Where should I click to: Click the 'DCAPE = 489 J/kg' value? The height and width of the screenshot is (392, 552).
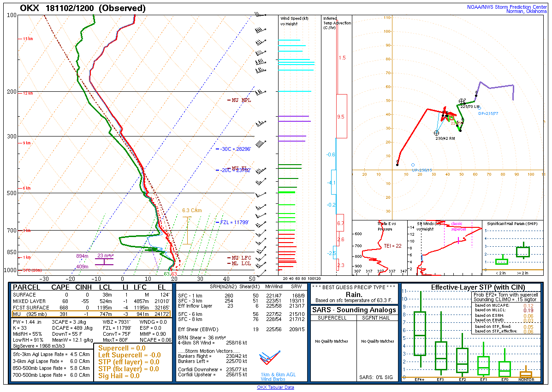72,328
